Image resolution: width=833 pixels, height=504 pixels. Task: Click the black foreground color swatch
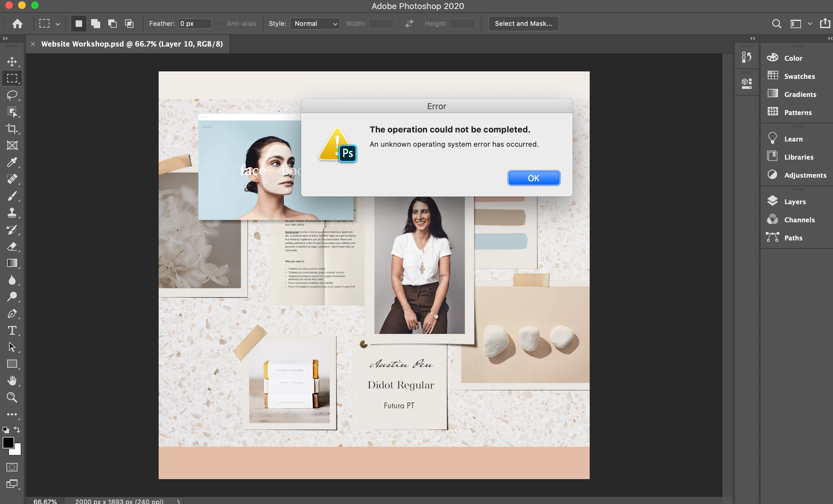(x=8, y=442)
